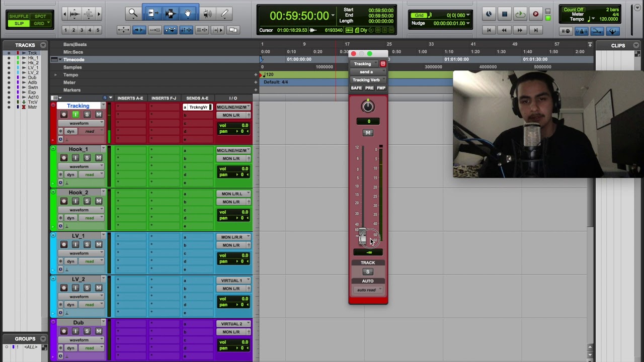Enable Shuffle edit mode

point(19,17)
